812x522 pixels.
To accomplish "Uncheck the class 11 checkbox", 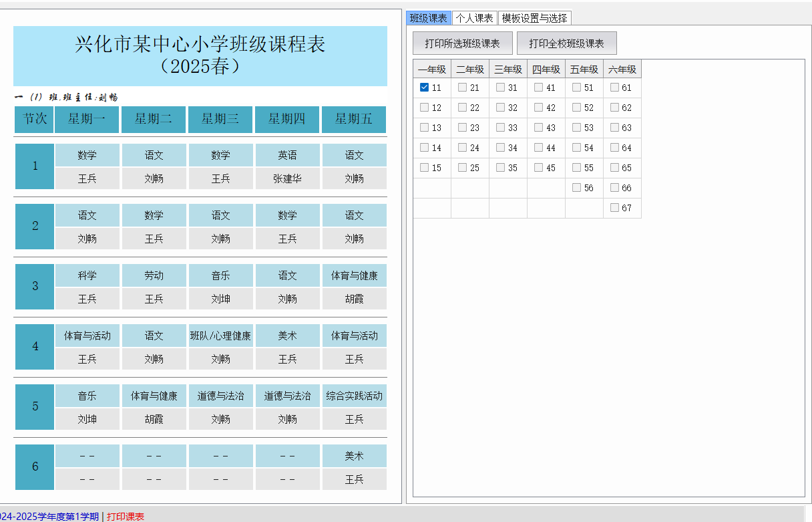I will [x=424, y=88].
